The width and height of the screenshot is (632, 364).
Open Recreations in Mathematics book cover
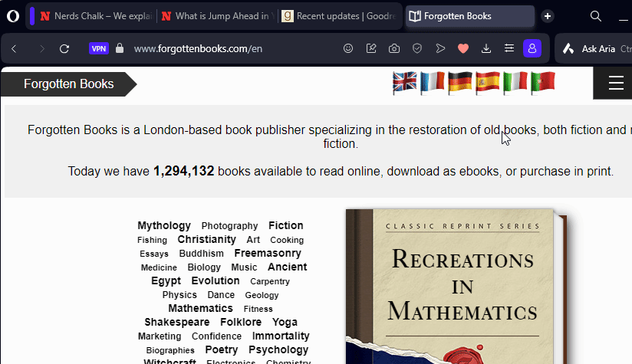(x=456, y=287)
